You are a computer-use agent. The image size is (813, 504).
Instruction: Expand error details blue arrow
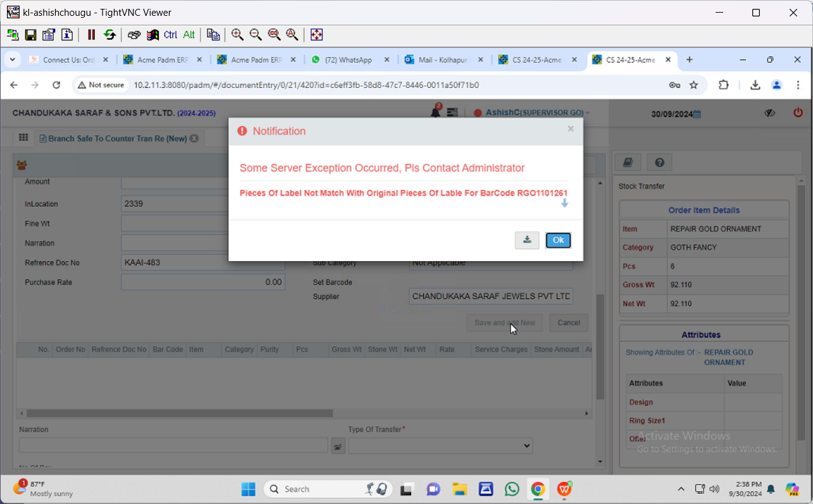(564, 204)
